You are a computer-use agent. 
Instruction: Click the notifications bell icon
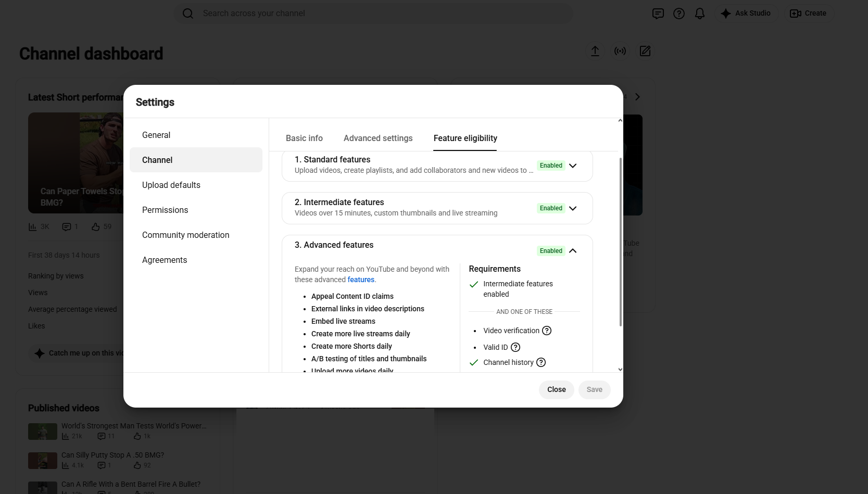(700, 14)
